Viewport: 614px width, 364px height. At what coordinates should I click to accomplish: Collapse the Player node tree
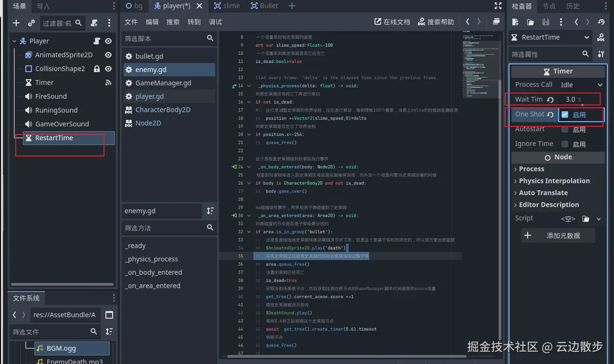point(14,41)
